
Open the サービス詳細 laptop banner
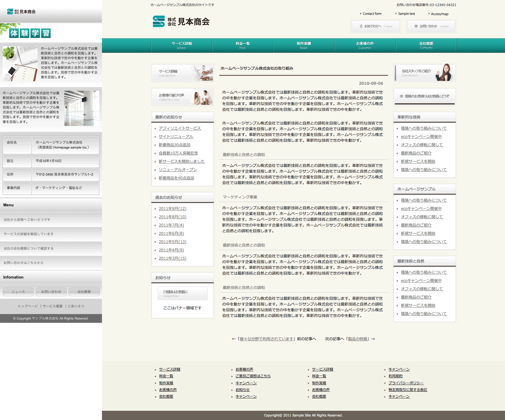click(x=182, y=73)
